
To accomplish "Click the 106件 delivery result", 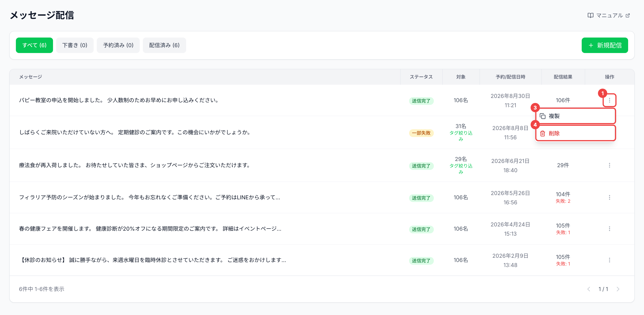I will (x=563, y=100).
